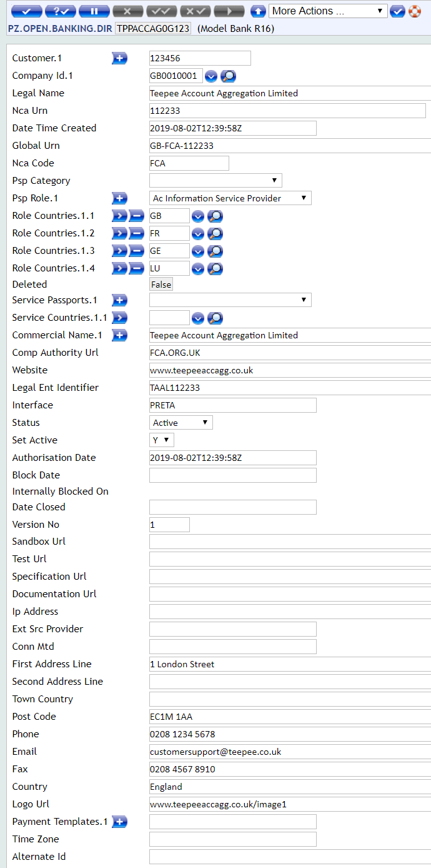Validate the deal using the question-check button

[61, 11]
